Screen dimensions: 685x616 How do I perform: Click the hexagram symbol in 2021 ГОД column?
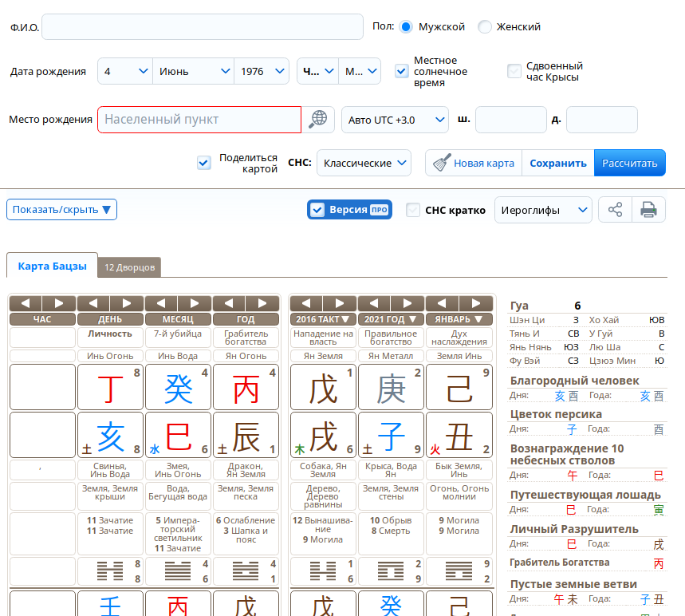click(391, 571)
